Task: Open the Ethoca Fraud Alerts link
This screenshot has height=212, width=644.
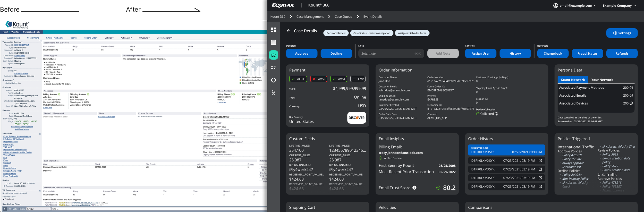Action: tap(55, 38)
